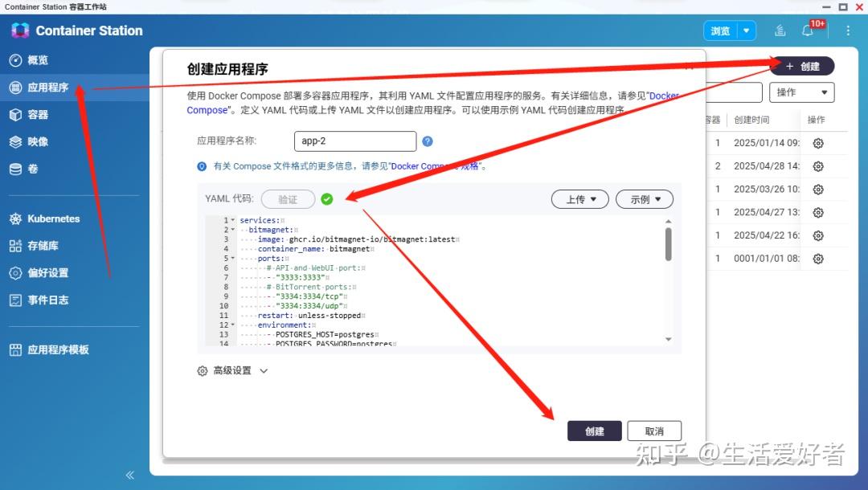The height and width of the screenshot is (490, 868).
Task: Fold the bitmagnet: block on line 2
Action: [232, 230]
